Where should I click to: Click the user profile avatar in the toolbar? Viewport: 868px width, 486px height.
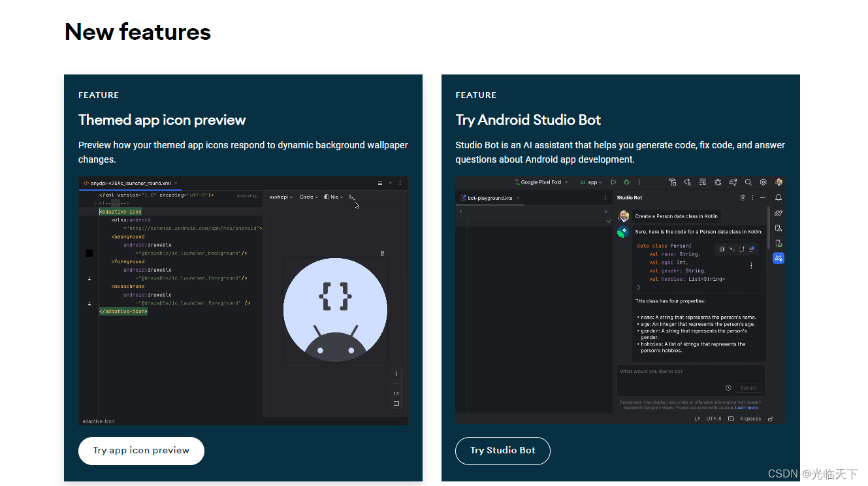779,182
